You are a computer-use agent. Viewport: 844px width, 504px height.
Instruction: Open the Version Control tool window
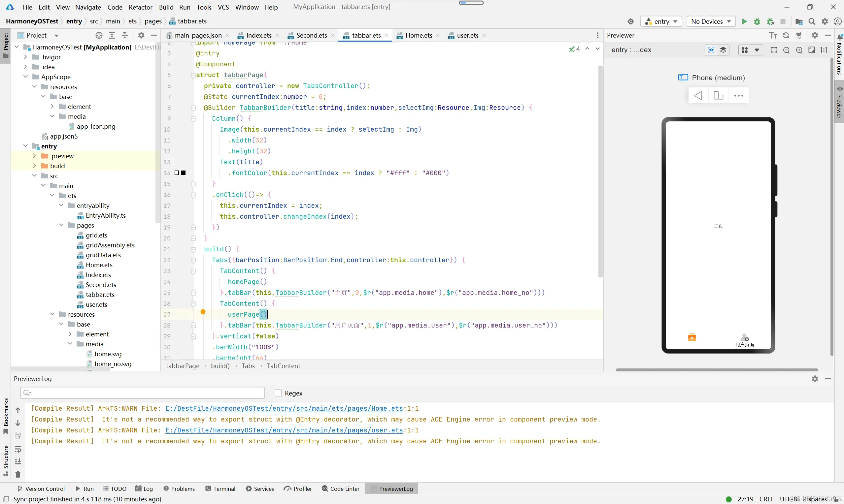41,489
